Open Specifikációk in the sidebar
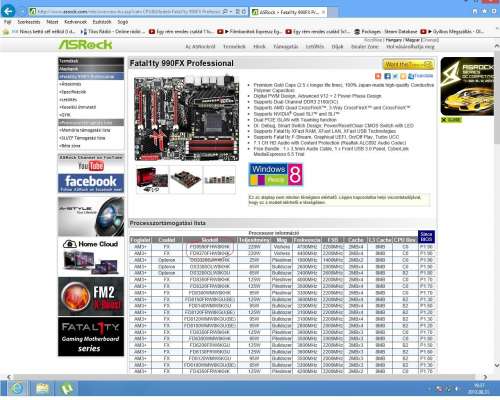 (x=73, y=92)
